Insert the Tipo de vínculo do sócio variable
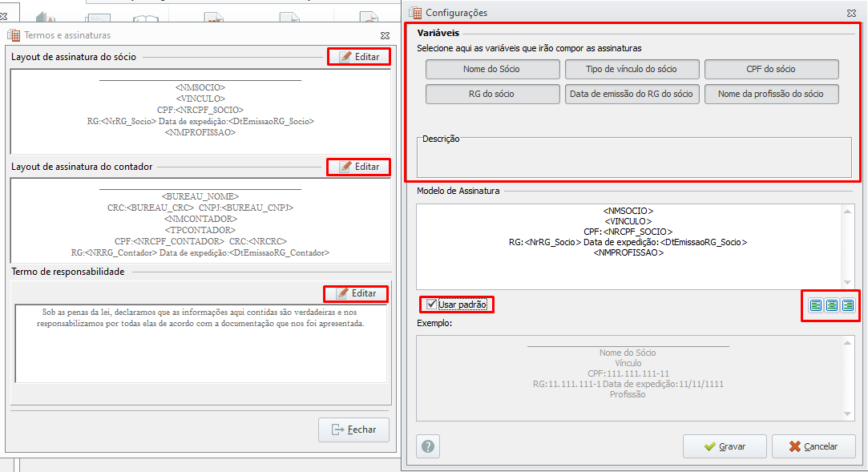The image size is (868, 472). (x=632, y=69)
